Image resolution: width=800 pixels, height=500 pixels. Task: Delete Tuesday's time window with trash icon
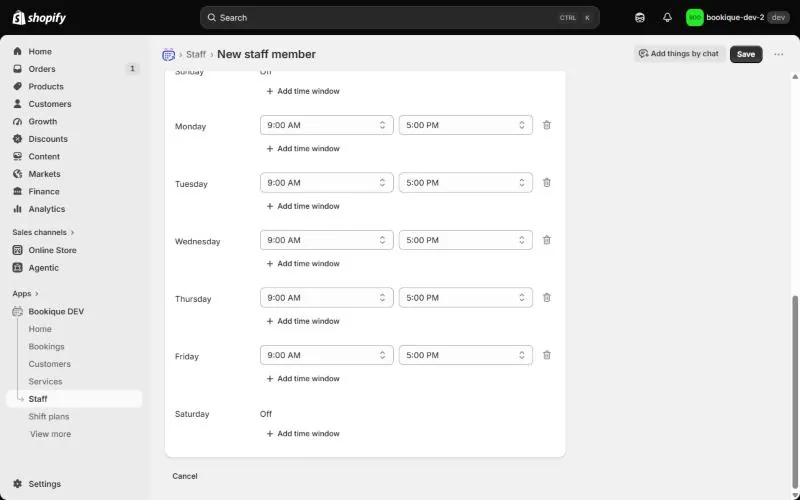546,183
